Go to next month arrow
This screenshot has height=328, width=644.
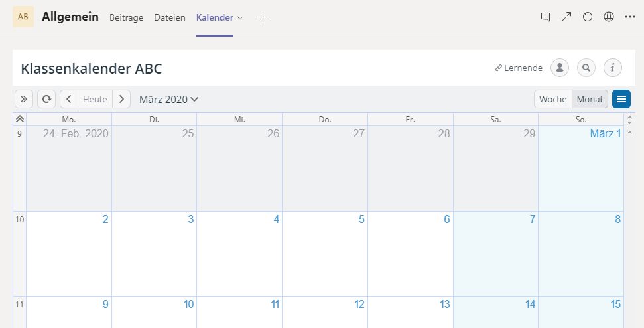121,99
